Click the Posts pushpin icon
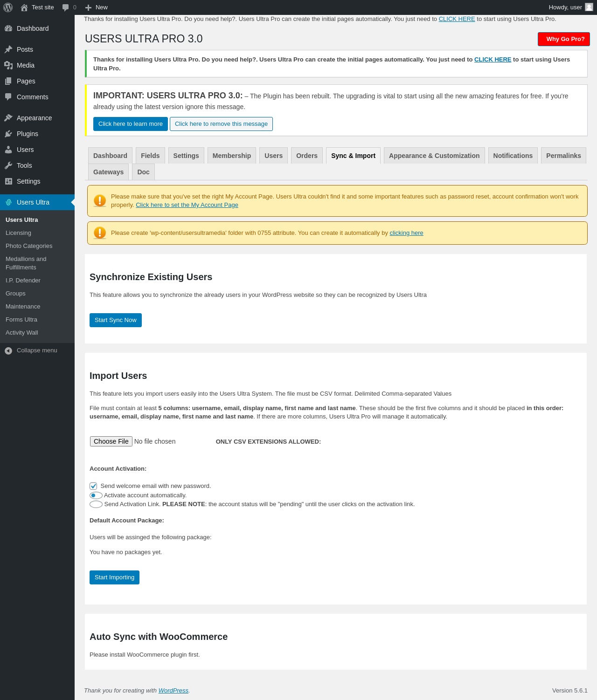597x700 pixels. coord(8,49)
